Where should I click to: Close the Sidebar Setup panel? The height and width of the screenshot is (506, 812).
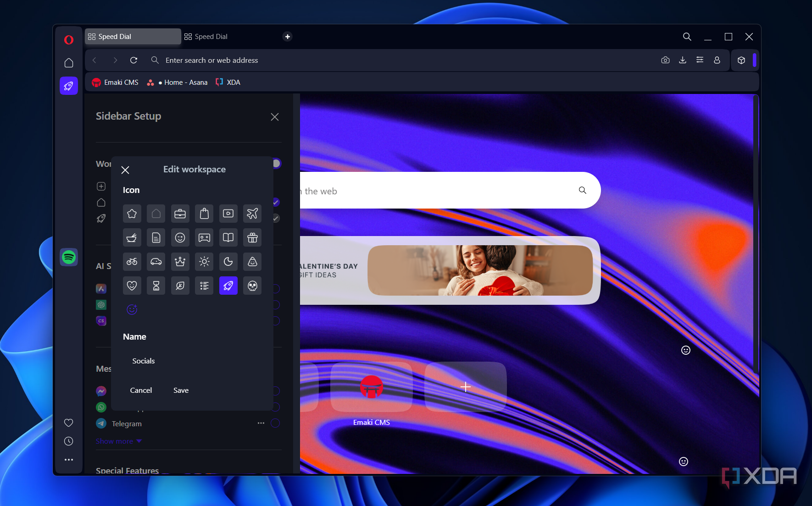(275, 117)
